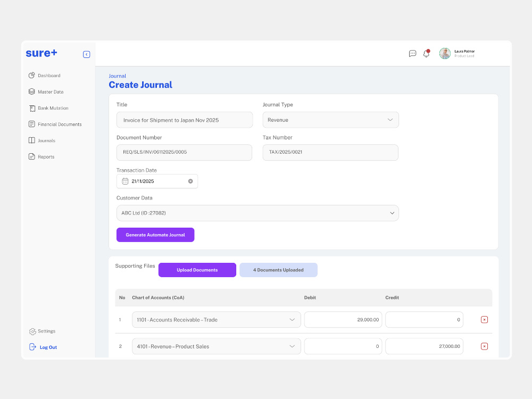Click the Reports file icon

click(x=31, y=157)
